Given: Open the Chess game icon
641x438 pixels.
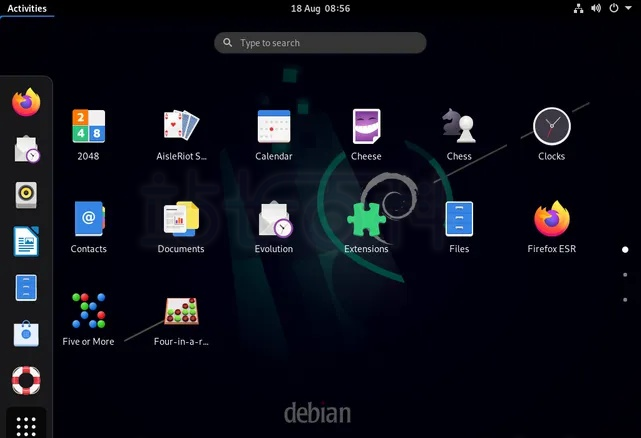Looking at the screenshot, I should click(459, 126).
